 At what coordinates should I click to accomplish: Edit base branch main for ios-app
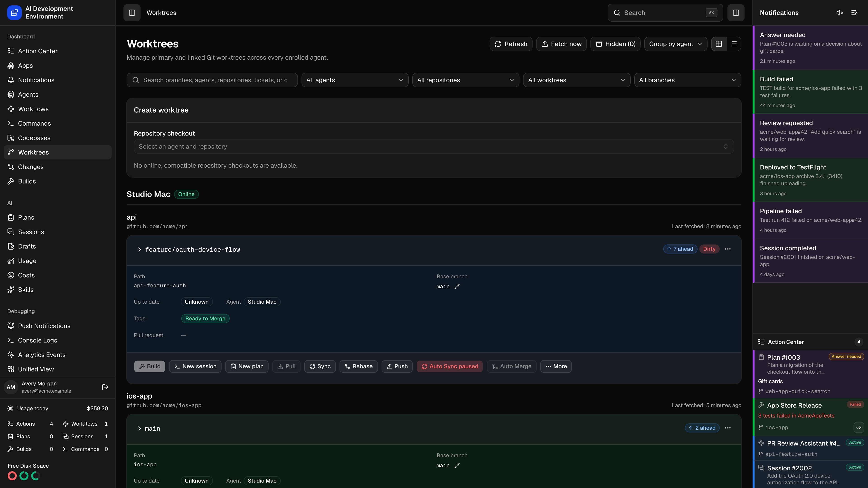457,465
